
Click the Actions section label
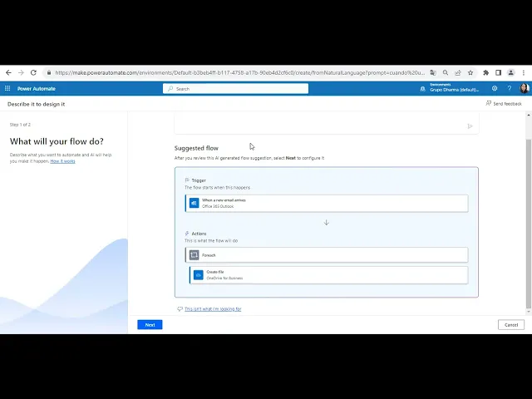(x=199, y=234)
